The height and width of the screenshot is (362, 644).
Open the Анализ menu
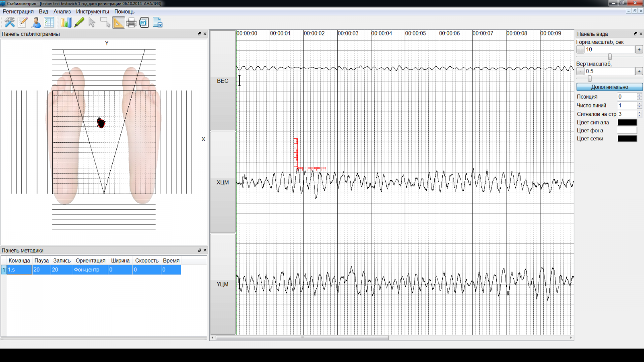coord(62,11)
